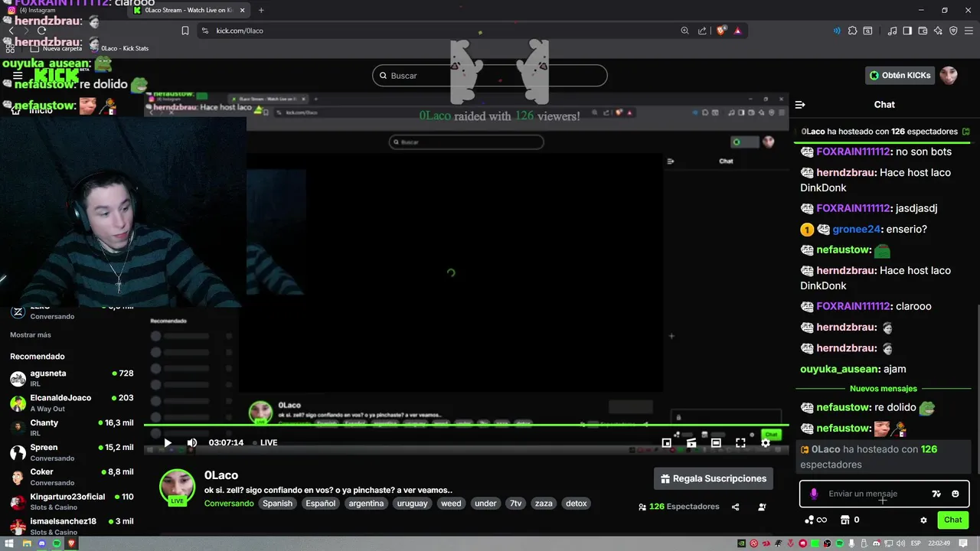Open the Conversando category link

coord(229,504)
